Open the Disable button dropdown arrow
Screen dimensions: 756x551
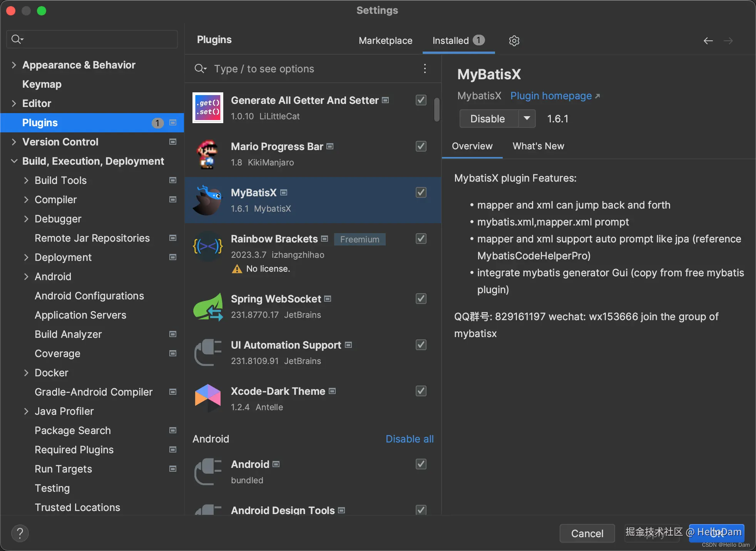coord(527,119)
